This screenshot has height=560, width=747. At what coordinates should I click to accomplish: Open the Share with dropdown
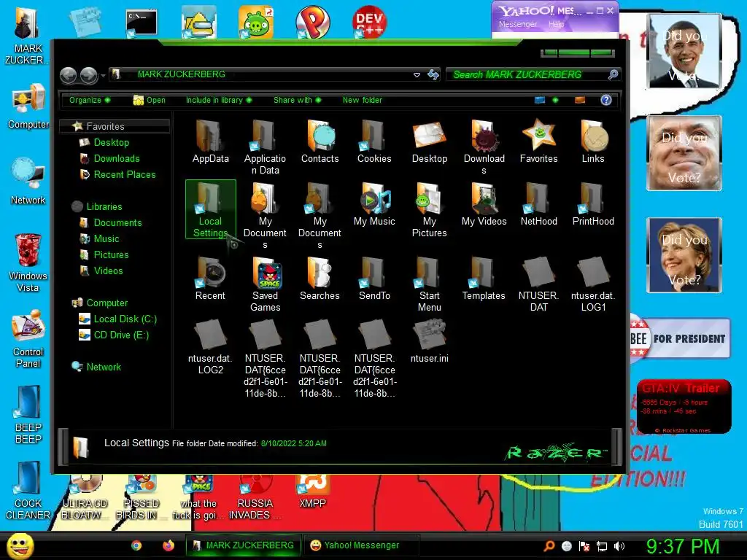pos(298,100)
